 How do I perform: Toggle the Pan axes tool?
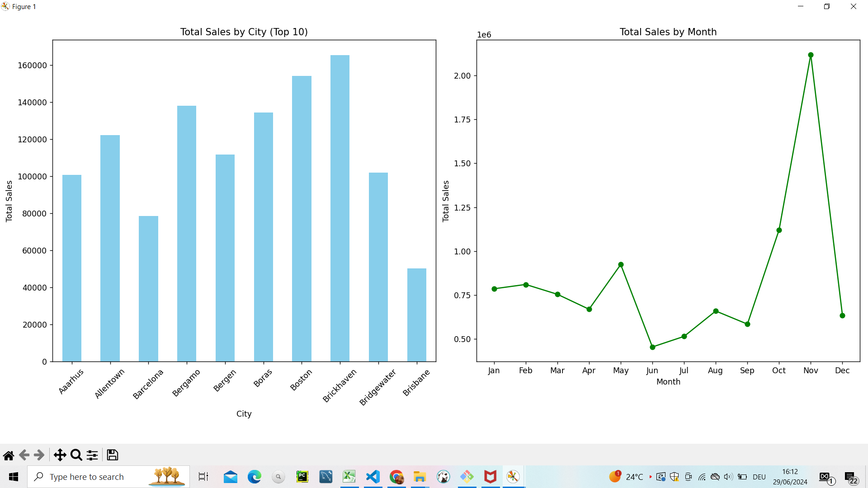coord(60,455)
